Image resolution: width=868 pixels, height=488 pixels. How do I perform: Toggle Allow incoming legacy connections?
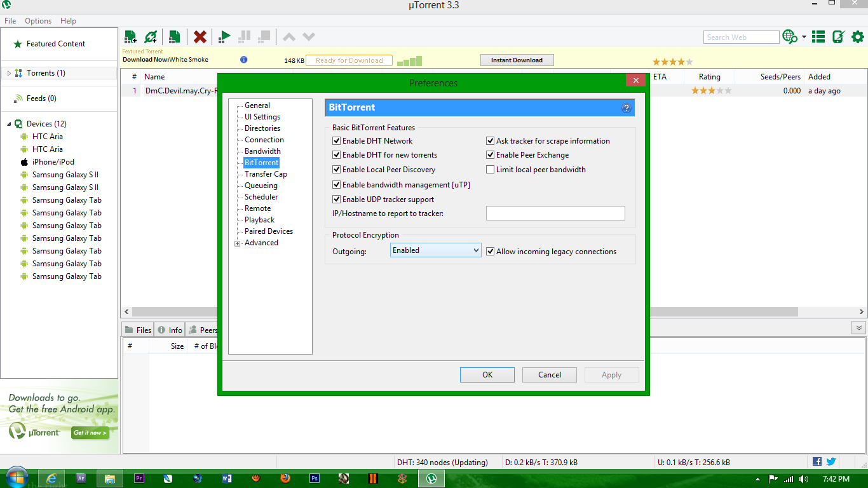coord(491,252)
